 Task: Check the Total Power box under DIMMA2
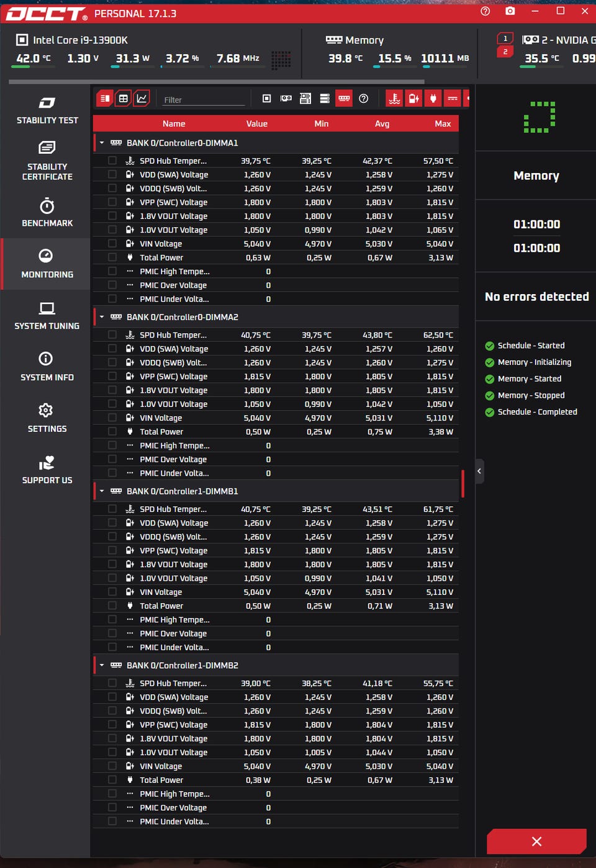pos(112,432)
